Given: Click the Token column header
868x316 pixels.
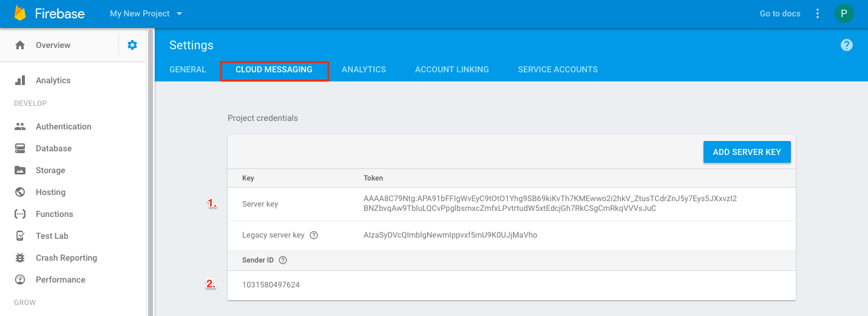Looking at the screenshot, I should click(x=373, y=178).
